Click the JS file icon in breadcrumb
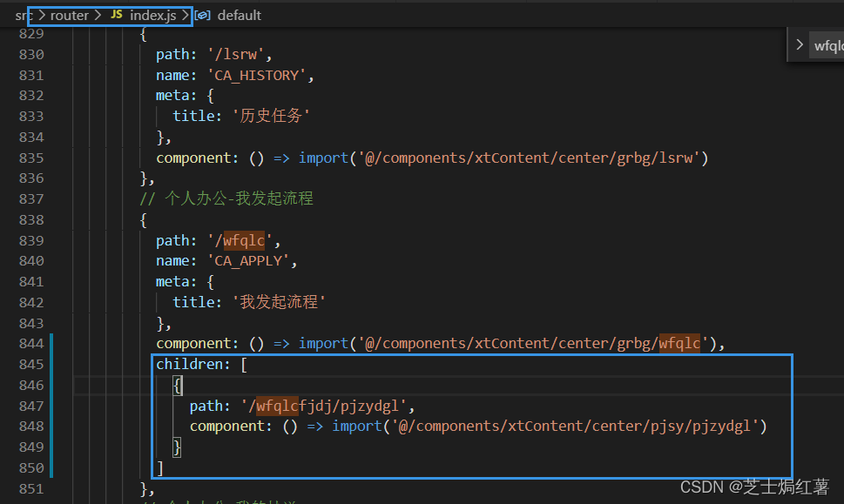This screenshot has height=504, width=844. click(x=116, y=15)
